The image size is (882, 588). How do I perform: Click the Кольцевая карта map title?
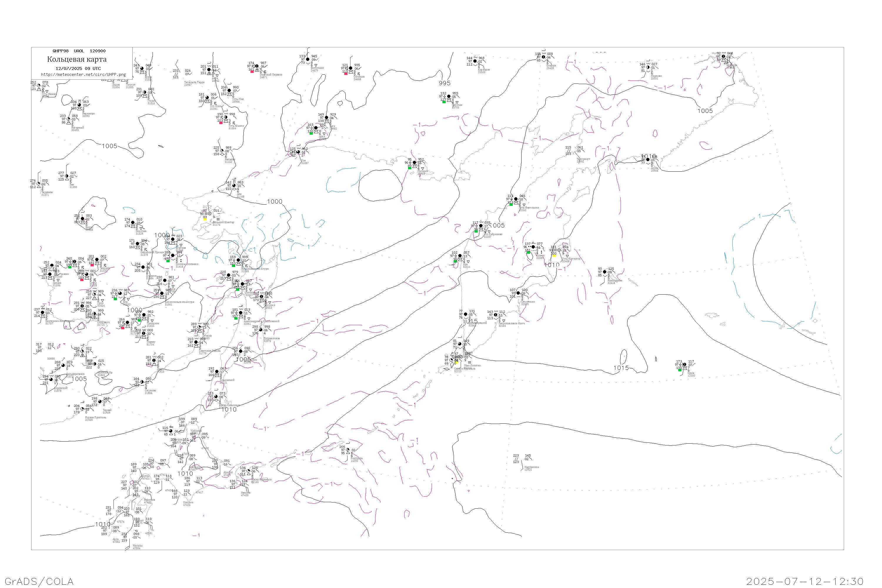point(77,59)
